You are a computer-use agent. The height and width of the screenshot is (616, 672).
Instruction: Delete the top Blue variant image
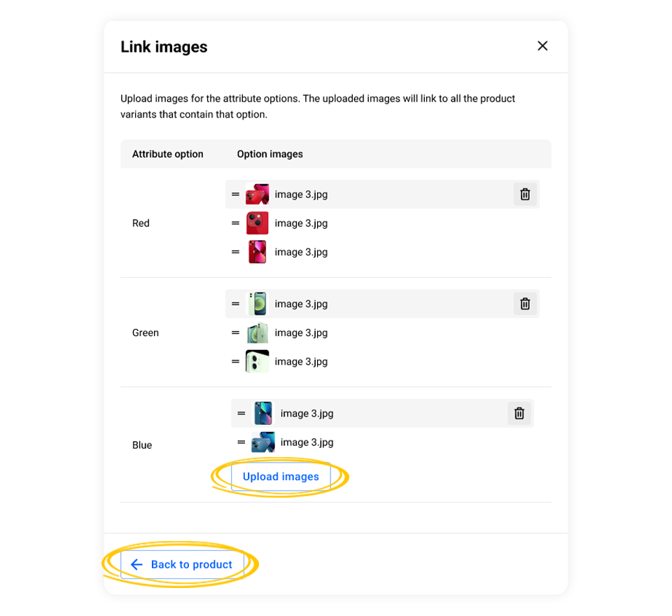(519, 413)
